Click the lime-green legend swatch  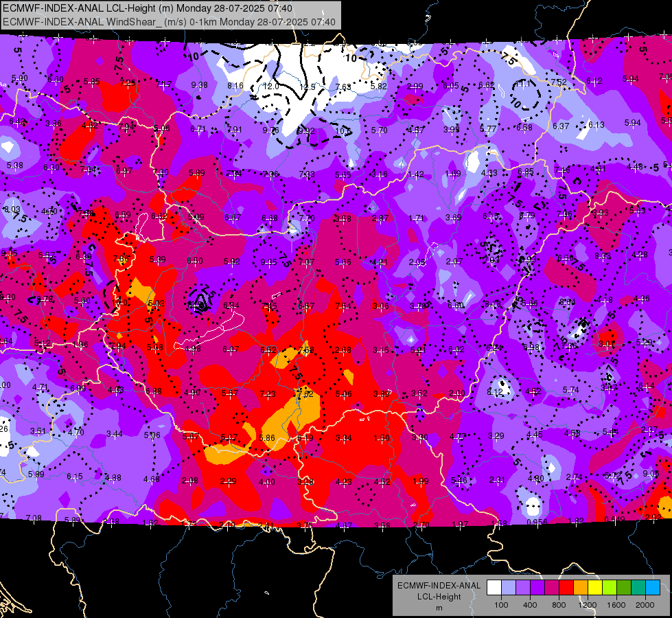tap(610, 588)
